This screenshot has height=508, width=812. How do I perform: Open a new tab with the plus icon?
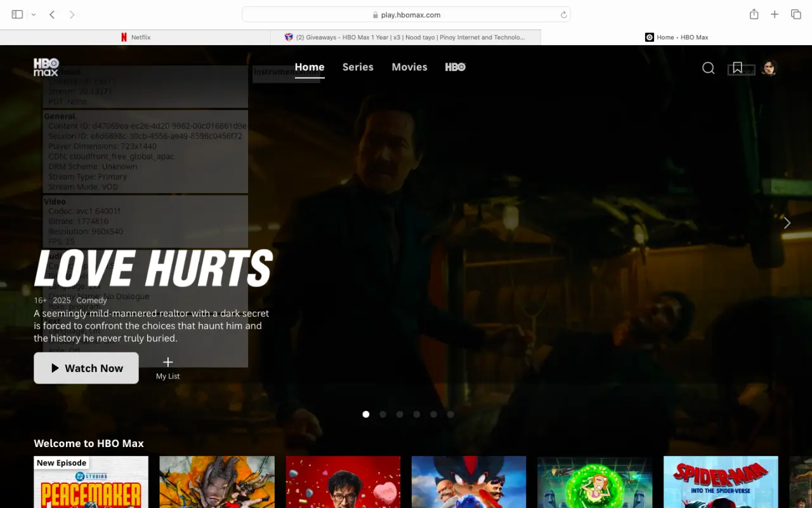pos(775,15)
